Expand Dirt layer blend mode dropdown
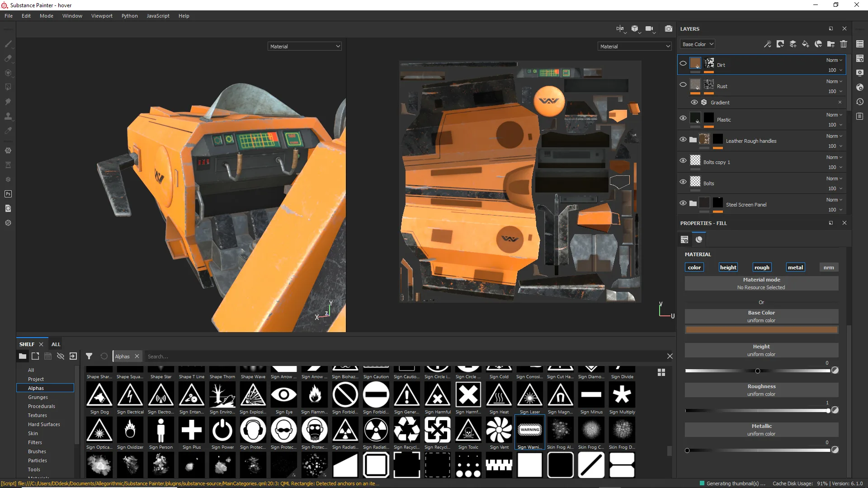This screenshot has width=868, height=488. click(834, 60)
